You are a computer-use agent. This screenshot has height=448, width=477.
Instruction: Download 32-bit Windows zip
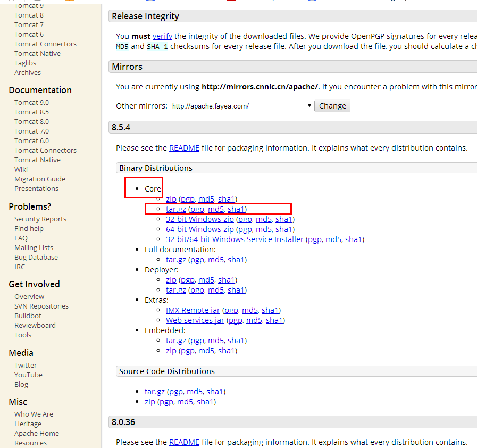(200, 219)
